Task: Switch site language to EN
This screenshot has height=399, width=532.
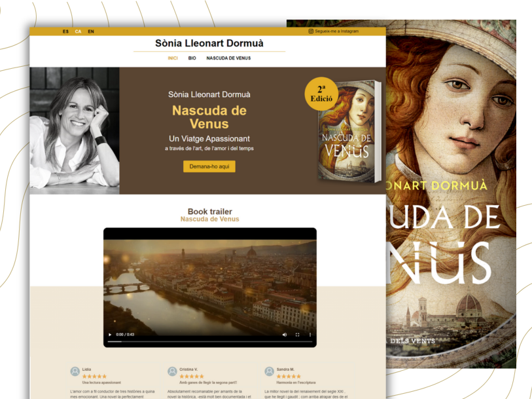Action: [x=91, y=31]
